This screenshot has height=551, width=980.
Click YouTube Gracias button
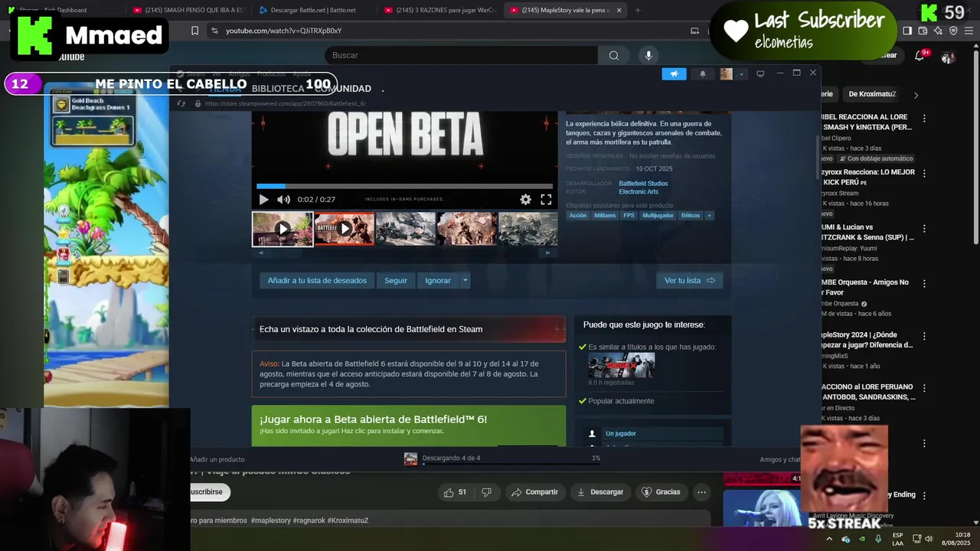click(x=661, y=492)
